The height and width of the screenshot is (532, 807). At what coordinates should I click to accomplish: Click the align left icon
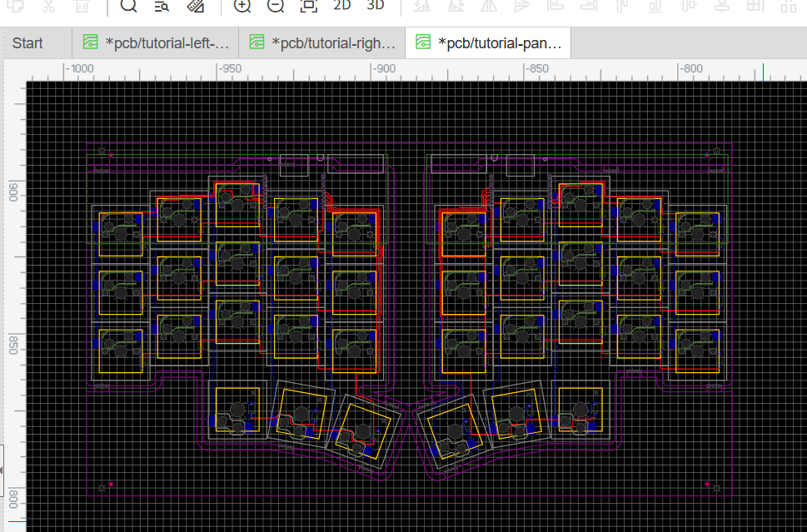pos(555,6)
